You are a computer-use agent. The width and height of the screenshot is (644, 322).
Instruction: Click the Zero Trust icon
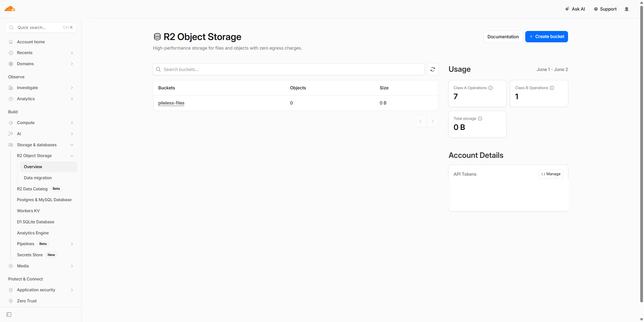pyautogui.click(x=11, y=301)
